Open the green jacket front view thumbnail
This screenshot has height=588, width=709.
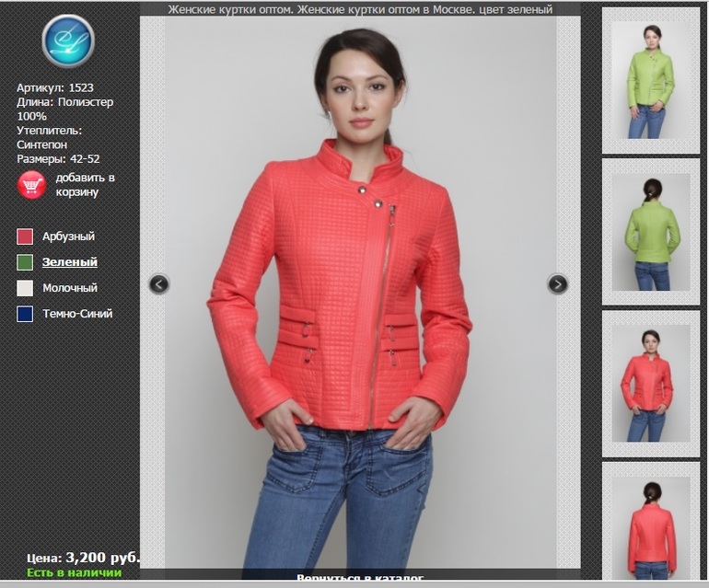[651, 81]
